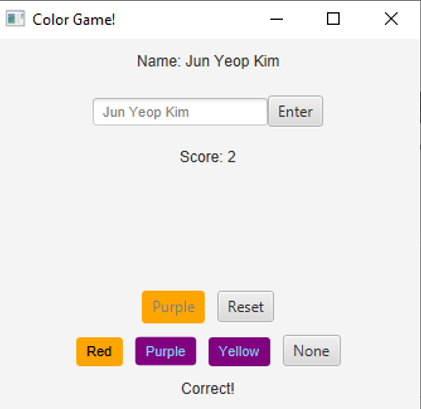The height and width of the screenshot is (409, 421).
Task: Focus the Jun Yeop Kim name field
Action: pos(180,112)
